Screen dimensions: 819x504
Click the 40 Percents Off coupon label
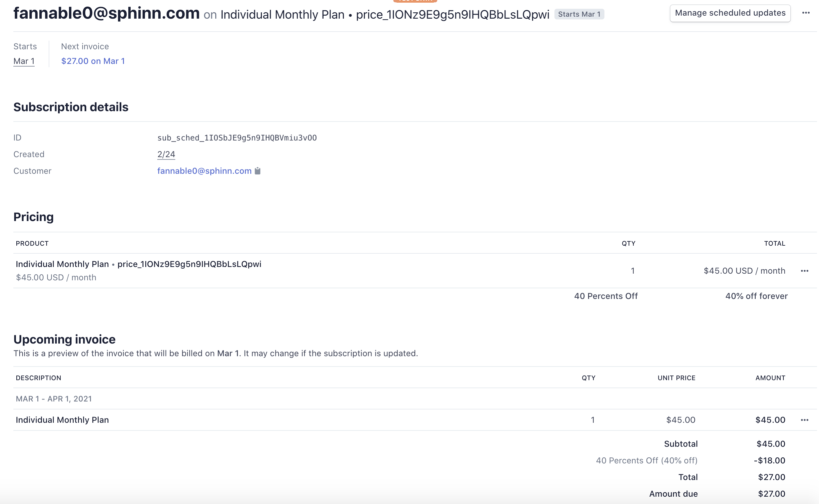click(605, 296)
